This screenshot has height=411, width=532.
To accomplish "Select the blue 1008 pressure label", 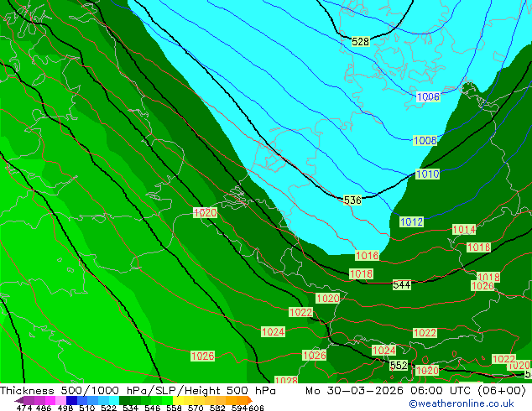I will (425, 140).
